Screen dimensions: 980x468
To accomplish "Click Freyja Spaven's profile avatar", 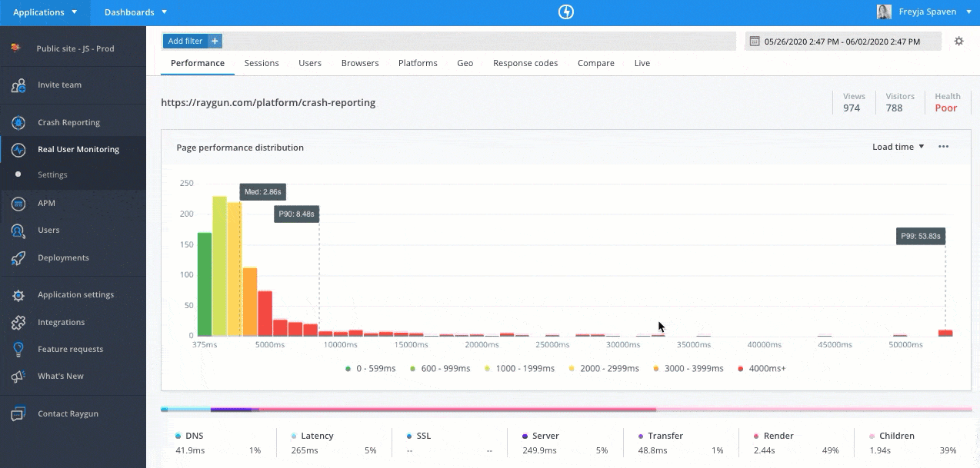I will click(884, 12).
